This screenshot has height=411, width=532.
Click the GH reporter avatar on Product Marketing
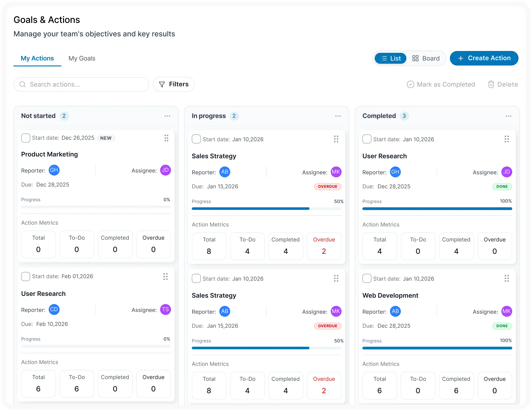(x=54, y=170)
